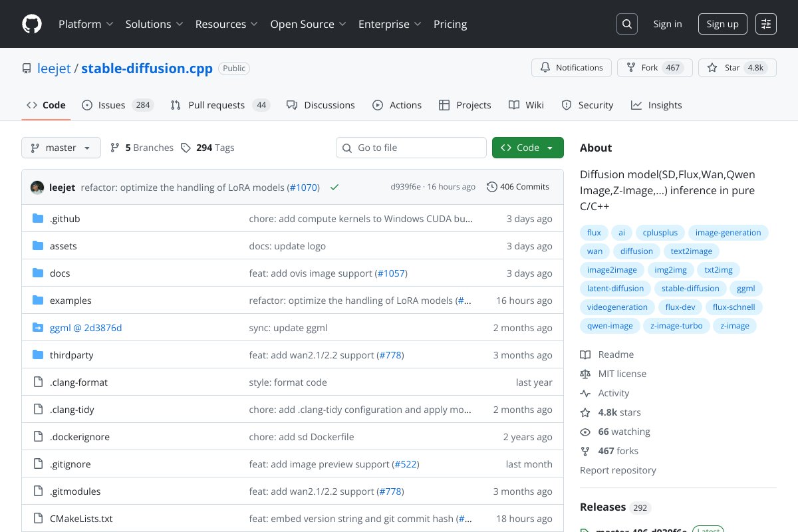Open pull request #522 link
The width and height of the screenshot is (798, 532).
point(406,464)
